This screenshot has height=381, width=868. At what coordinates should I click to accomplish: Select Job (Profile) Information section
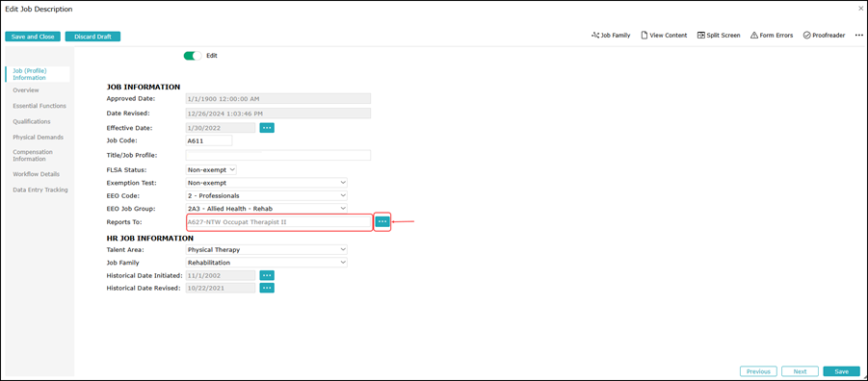(x=38, y=74)
